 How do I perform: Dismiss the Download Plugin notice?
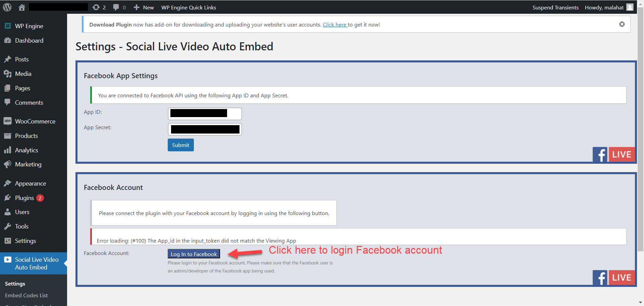pyautogui.click(x=622, y=24)
